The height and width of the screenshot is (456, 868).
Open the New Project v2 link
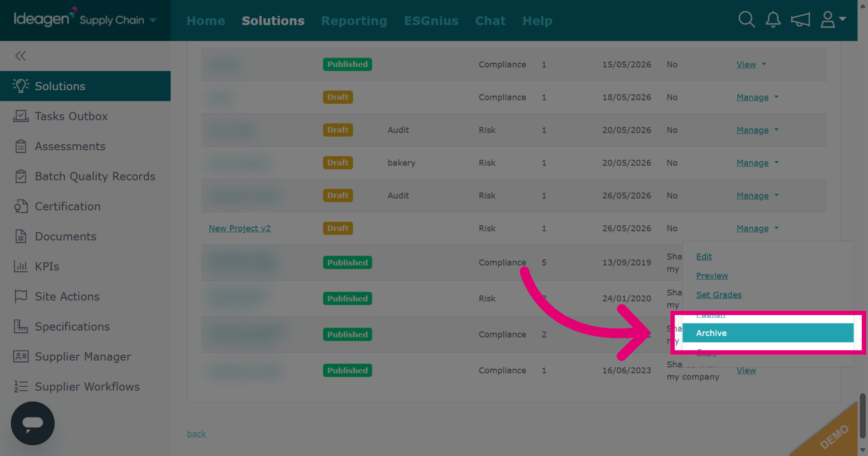coord(240,228)
